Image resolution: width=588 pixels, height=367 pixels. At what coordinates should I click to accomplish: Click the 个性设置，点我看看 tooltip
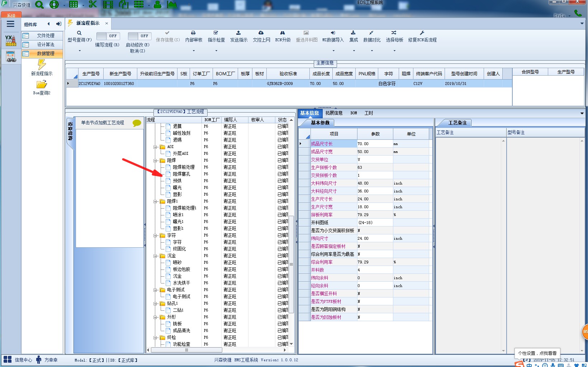coord(537,353)
